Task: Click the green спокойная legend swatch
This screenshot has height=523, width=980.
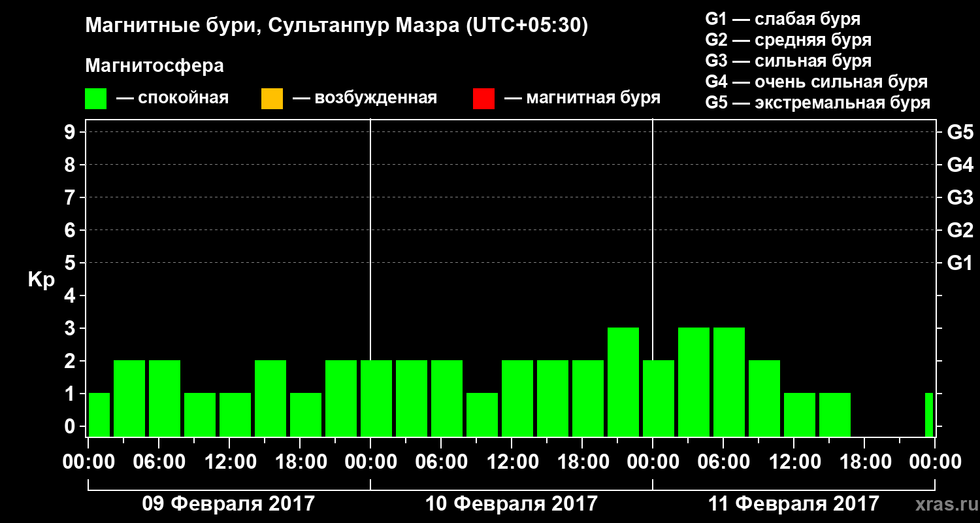Action: (x=96, y=99)
